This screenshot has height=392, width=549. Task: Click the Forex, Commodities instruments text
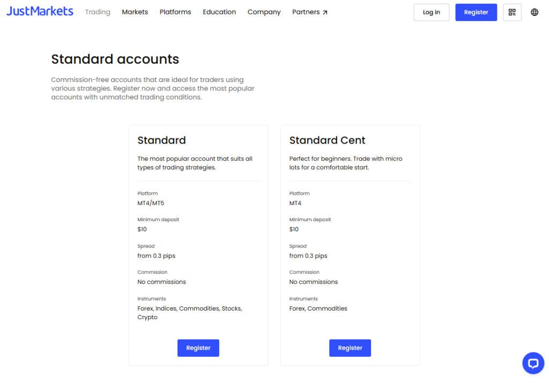[x=318, y=308]
